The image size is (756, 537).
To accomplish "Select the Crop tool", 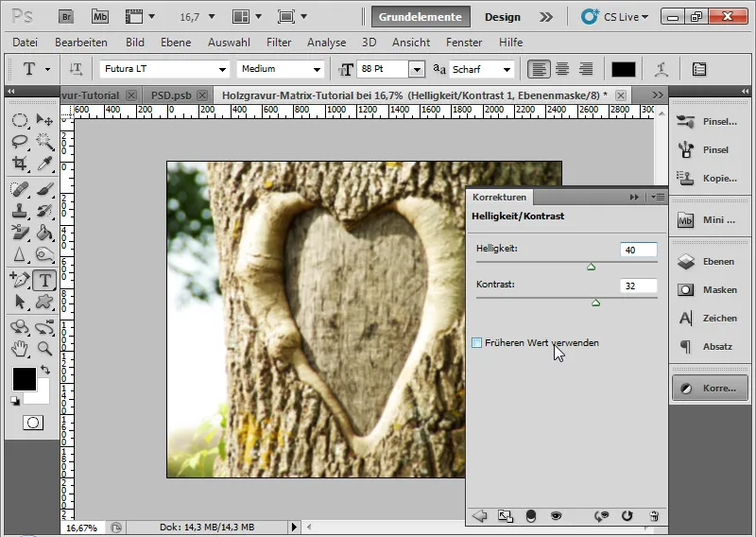I will point(19,163).
